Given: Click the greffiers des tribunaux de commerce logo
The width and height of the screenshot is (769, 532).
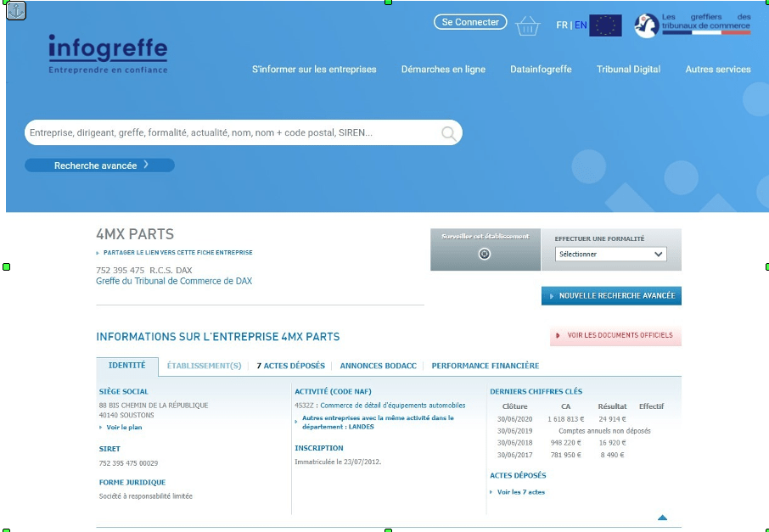Looking at the screenshot, I should 693,25.
